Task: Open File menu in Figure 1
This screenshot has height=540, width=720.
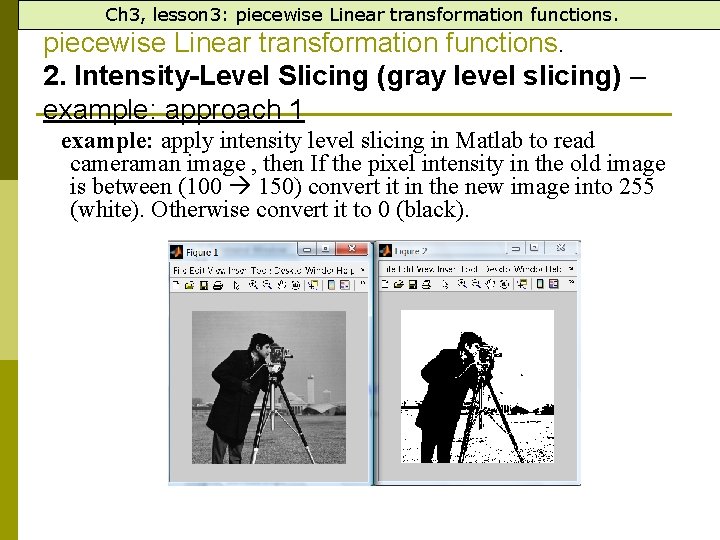Action: point(180,270)
